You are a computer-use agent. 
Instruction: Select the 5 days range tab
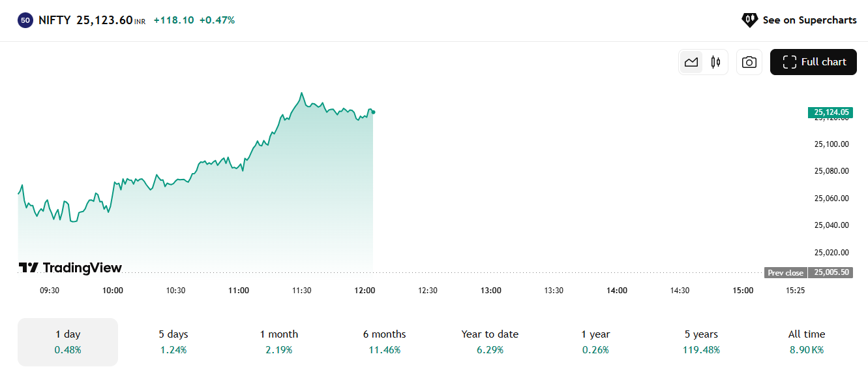(x=173, y=342)
